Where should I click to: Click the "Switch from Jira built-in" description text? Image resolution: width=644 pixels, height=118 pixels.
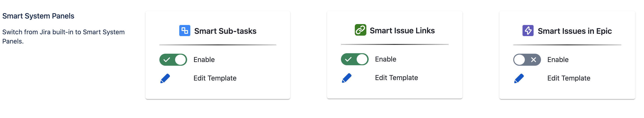(x=63, y=32)
